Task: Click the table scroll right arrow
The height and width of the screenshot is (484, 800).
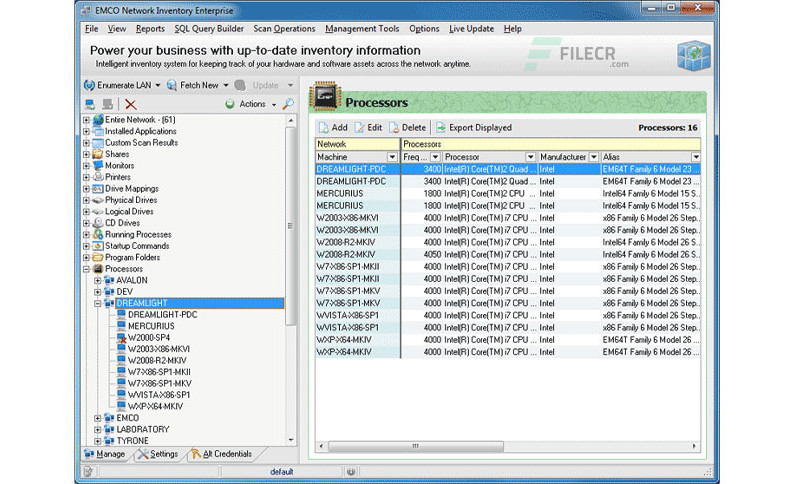Action: tap(694, 446)
